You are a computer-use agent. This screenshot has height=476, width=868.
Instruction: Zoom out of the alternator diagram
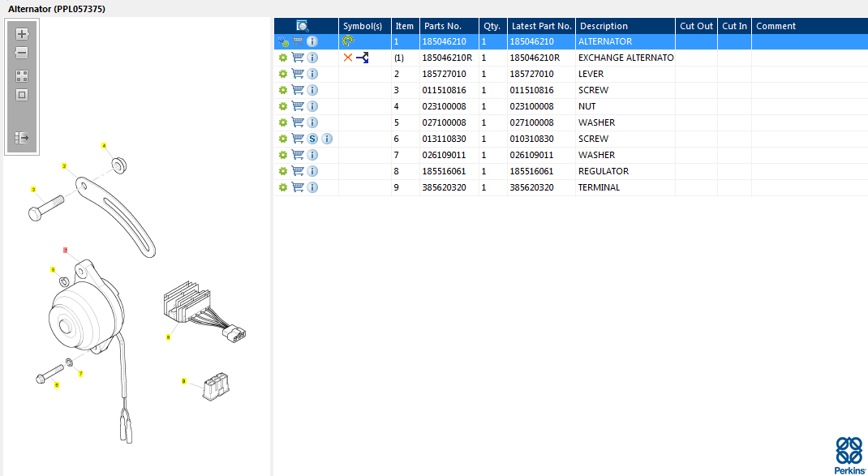pyautogui.click(x=22, y=54)
